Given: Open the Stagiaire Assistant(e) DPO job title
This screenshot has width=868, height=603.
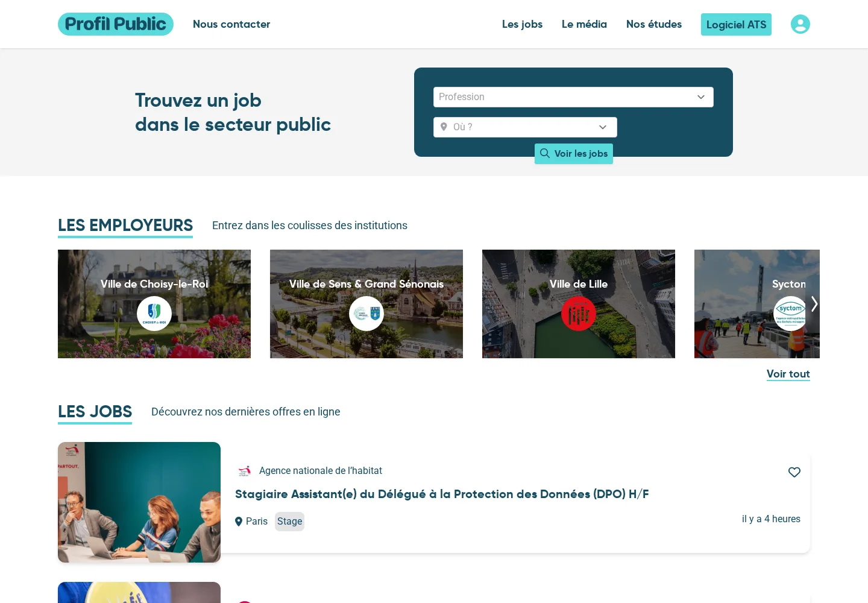Looking at the screenshot, I should (x=442, y=494).
